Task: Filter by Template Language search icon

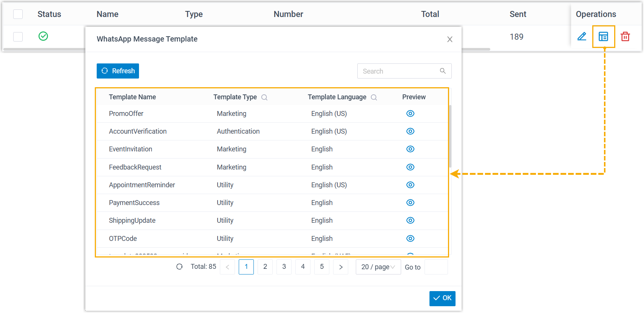Action: [374, 97]
